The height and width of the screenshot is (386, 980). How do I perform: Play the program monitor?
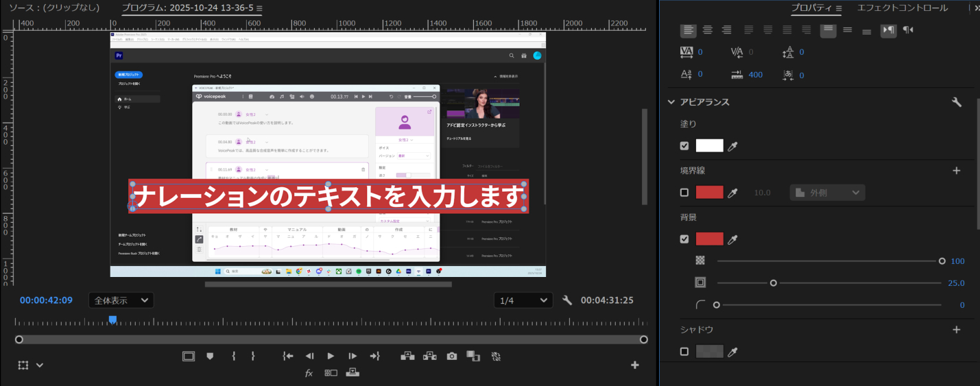(x=331, y=356)
